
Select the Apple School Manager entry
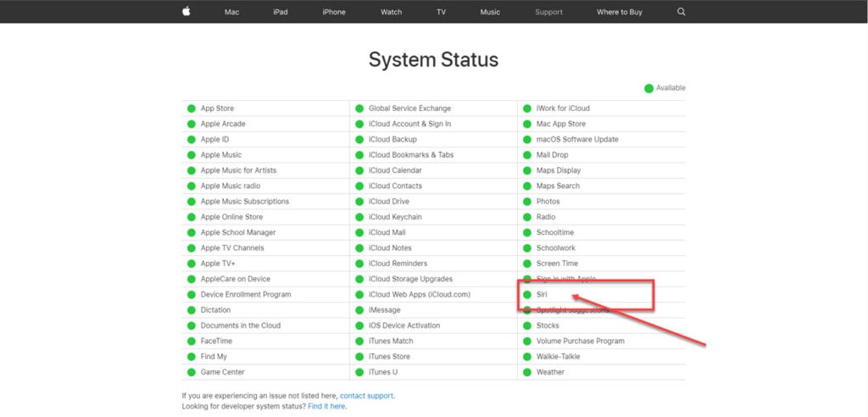pyautogui.click(x=238, y=232)
